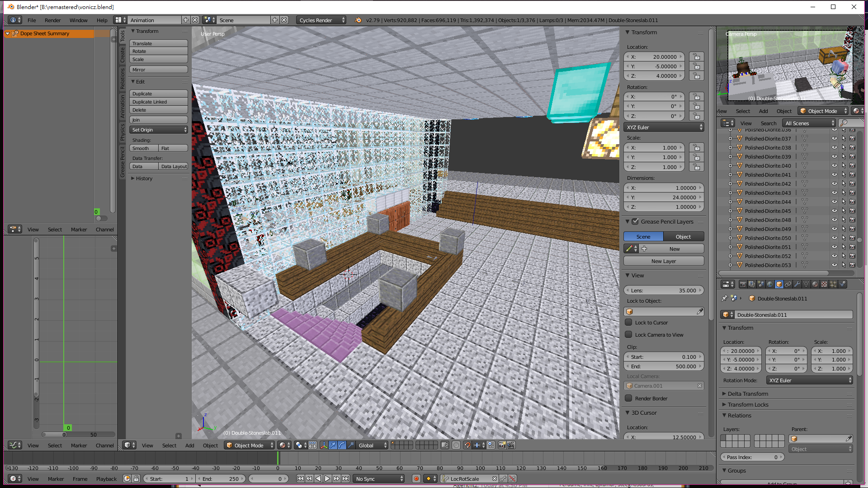Screen dimensions: 868x488
Task: Open the Physics properties tab icon
Action: click(842, 284)
